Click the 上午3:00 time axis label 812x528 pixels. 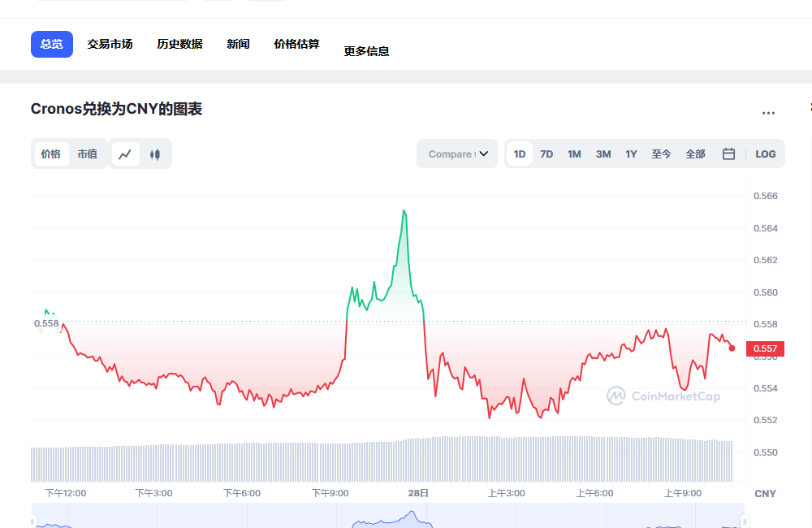pyautogui.click(x=507, y=493)
